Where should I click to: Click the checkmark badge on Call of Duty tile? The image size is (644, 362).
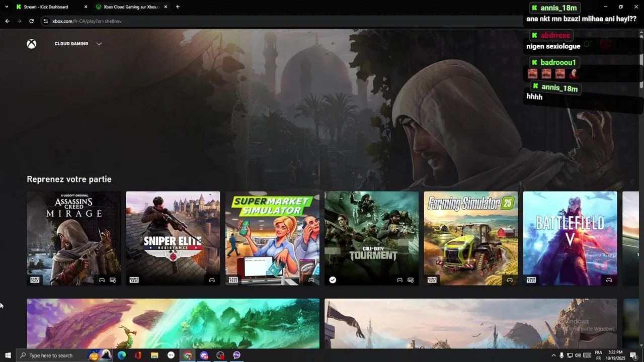point(333,280)
